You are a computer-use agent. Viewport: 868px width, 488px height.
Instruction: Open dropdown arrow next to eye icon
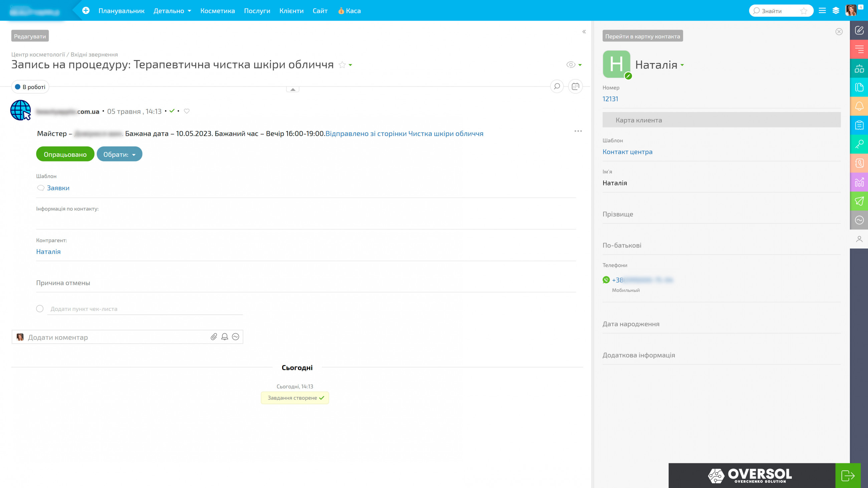tap(580, 65)
